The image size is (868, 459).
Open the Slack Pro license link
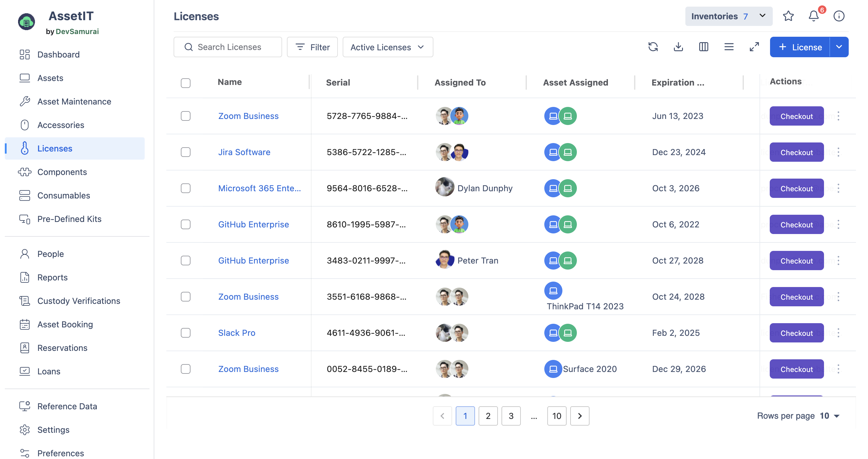coord(237,333)
